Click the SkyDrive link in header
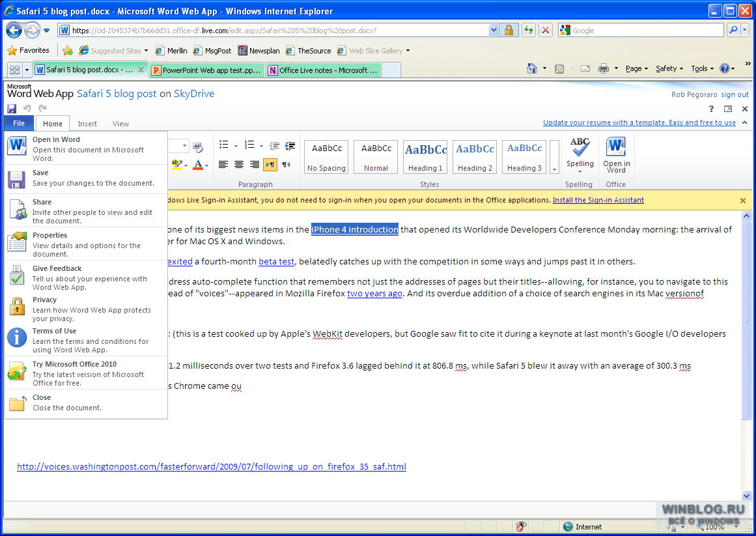Screen dimensions: 756x536 [194, 94]
